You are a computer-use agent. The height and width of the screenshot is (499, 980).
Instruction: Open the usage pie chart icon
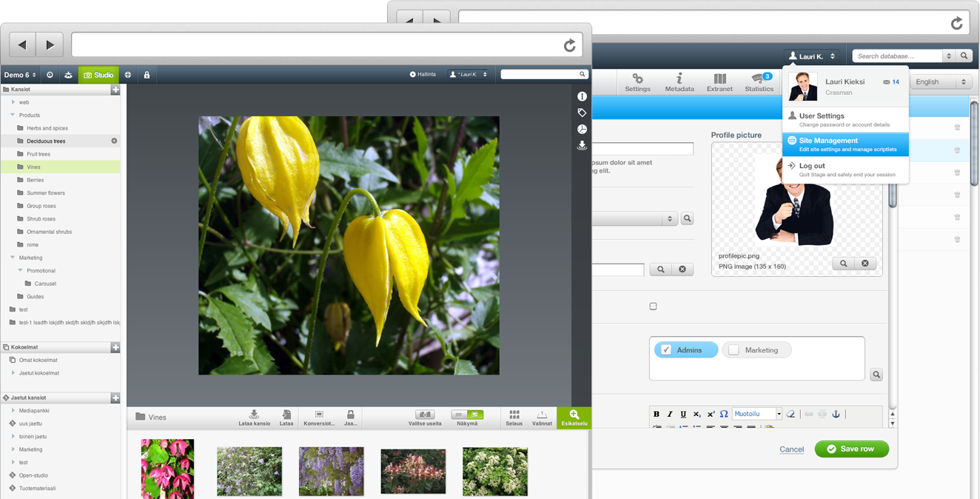tap(582, 129)
